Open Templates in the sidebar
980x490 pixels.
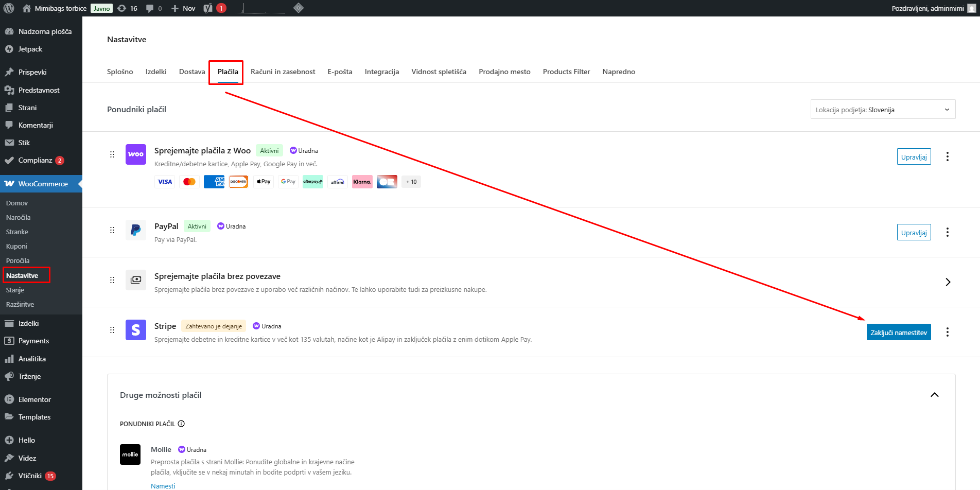click(41, 417)
